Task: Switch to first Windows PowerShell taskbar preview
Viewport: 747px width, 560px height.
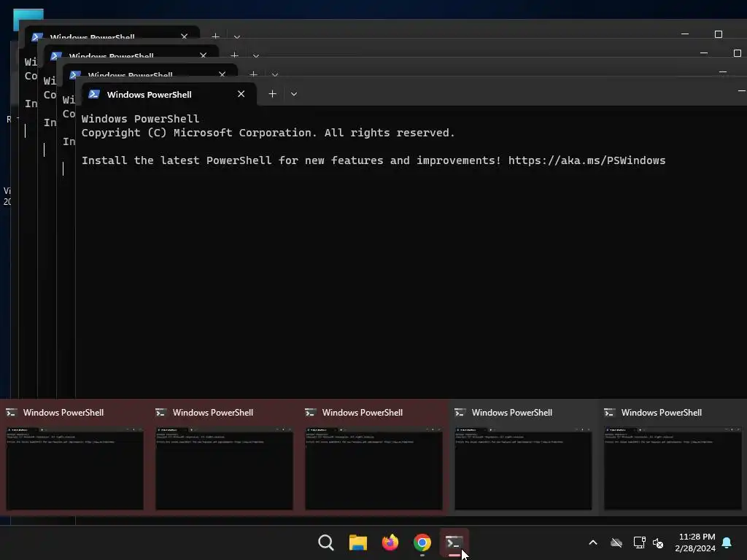Action: point(75,458)
